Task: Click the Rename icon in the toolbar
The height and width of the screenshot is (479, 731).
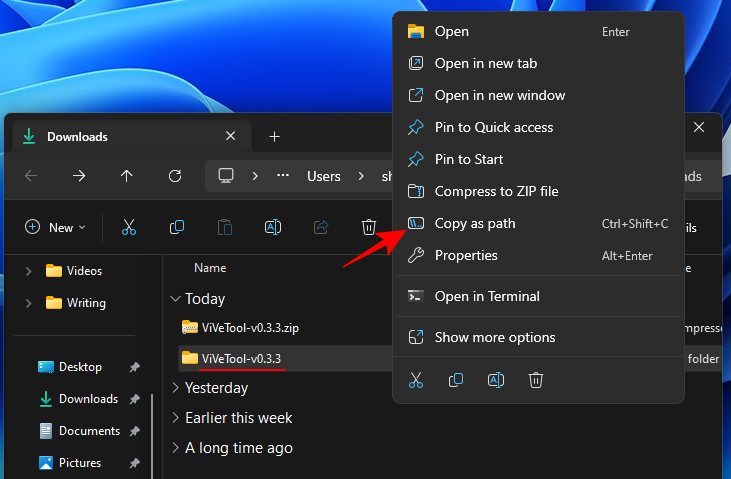Action: [x=272, y=227]
